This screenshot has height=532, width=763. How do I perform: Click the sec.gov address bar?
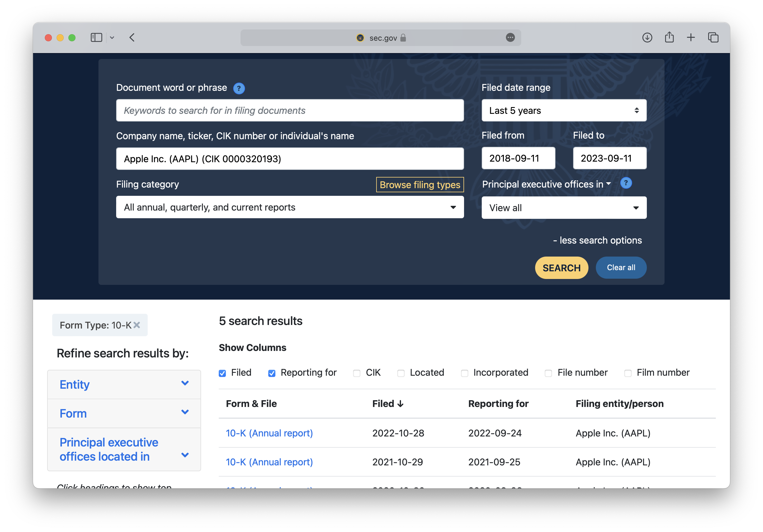pos(381,37)
